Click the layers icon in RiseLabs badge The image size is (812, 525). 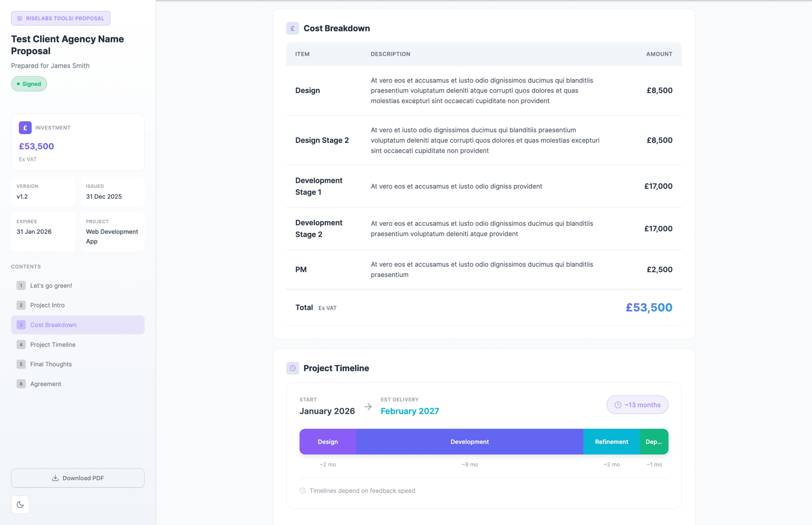coord(20,18)
